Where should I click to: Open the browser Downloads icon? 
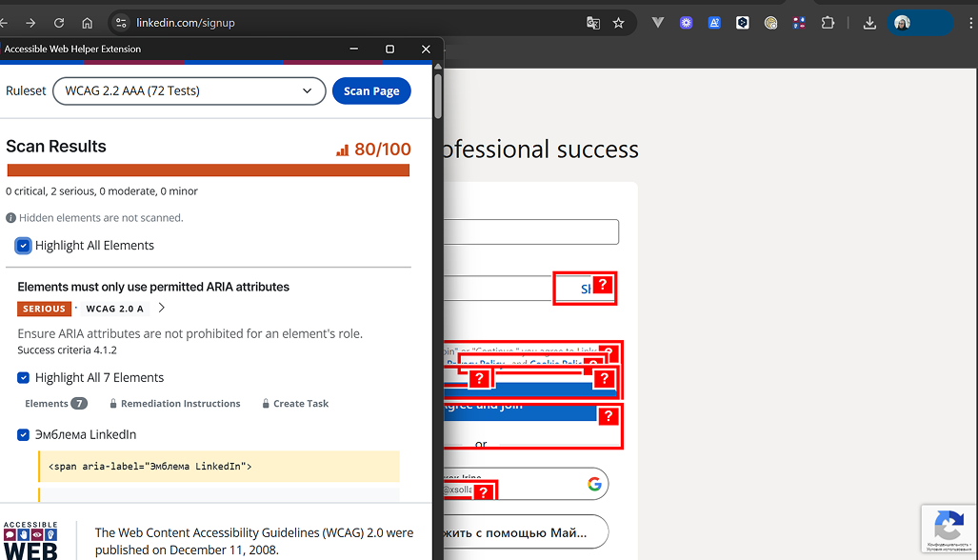coord(869,23)
